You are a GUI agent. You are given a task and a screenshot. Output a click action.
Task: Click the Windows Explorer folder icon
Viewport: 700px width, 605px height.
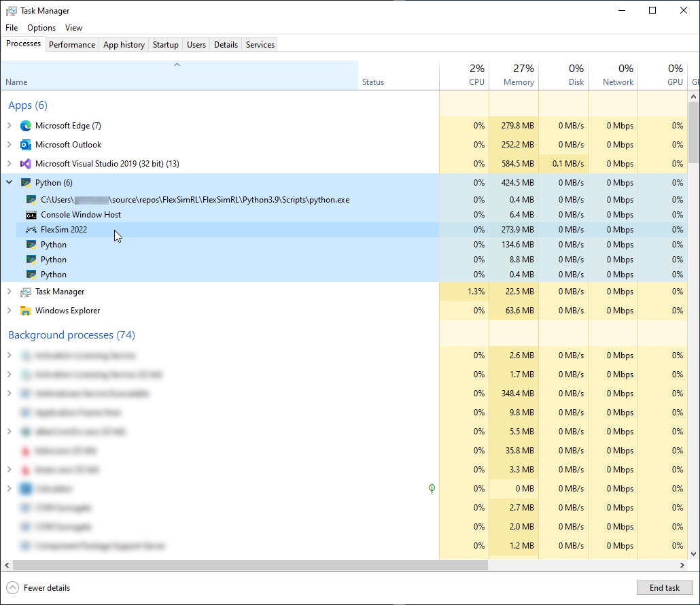pos(26,311)
